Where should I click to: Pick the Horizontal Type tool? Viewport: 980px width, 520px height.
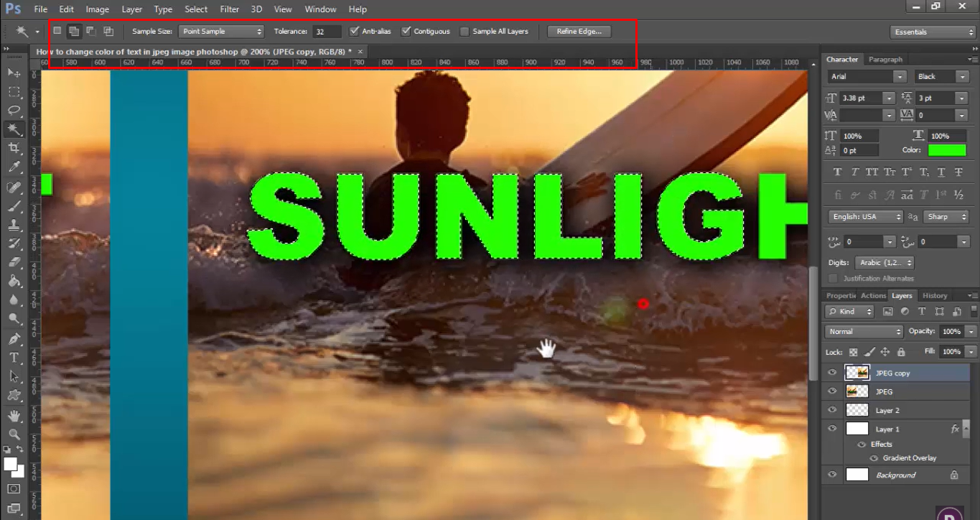coord(13,356)
